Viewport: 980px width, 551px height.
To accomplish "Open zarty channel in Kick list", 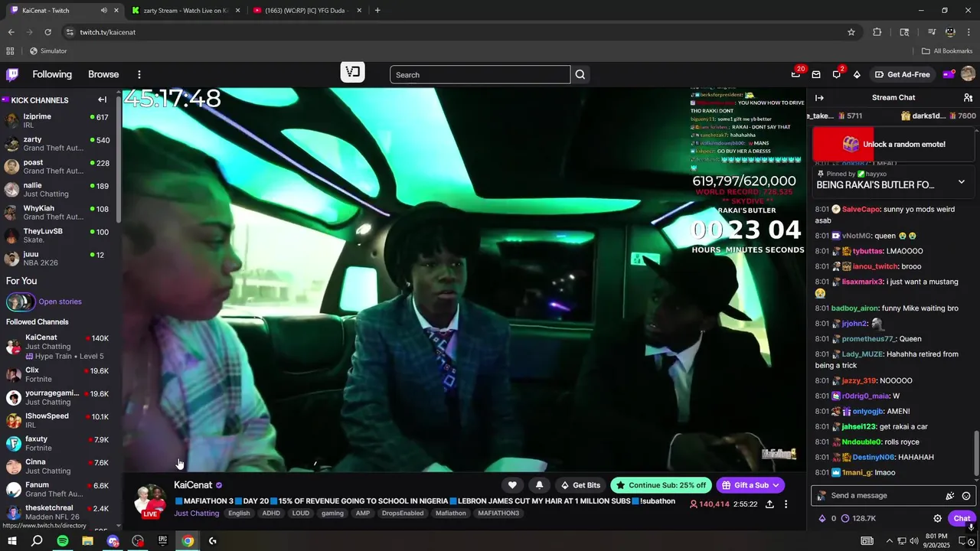I will [x=57, y=144].
